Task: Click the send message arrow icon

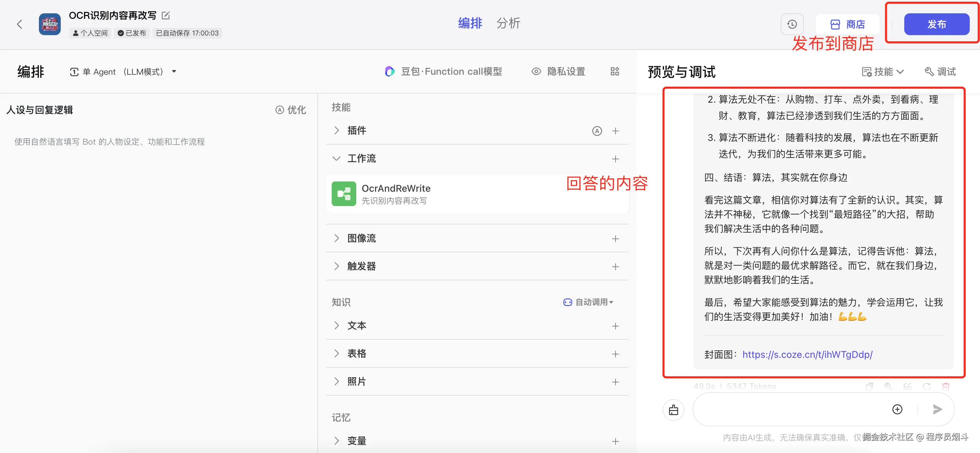Action: coord(937,409)
